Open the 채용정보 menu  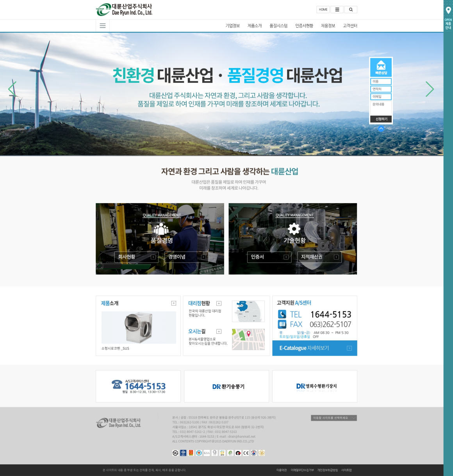pos(328,26)
